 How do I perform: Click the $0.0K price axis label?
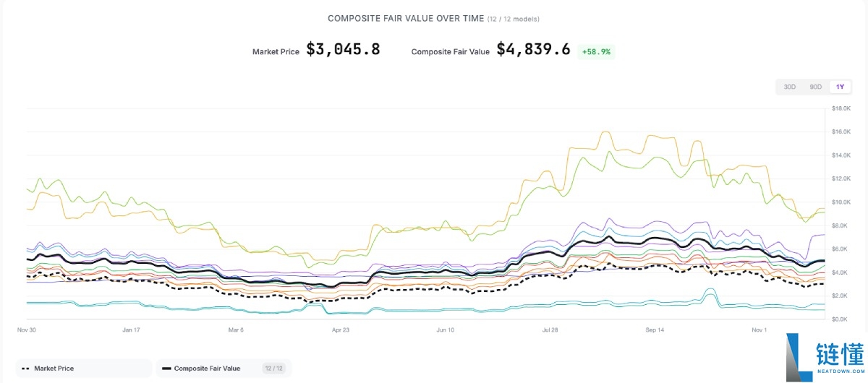(x=840, y=319)
